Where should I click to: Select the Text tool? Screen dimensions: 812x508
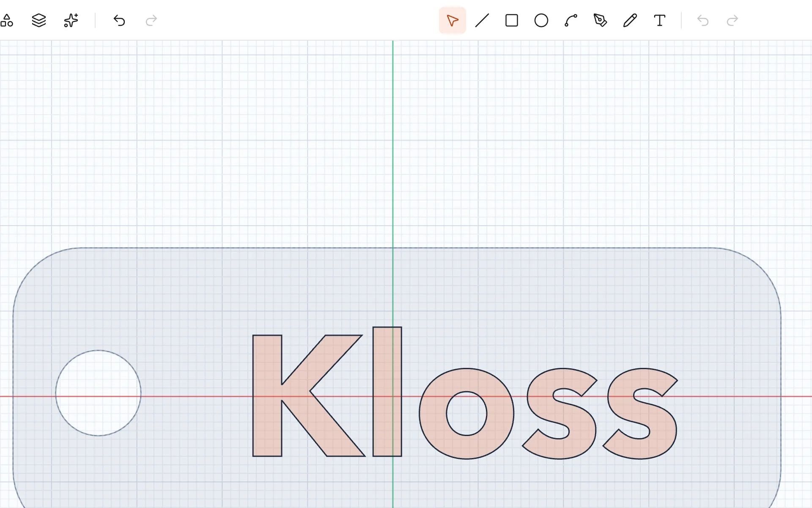tap(660, 20)
